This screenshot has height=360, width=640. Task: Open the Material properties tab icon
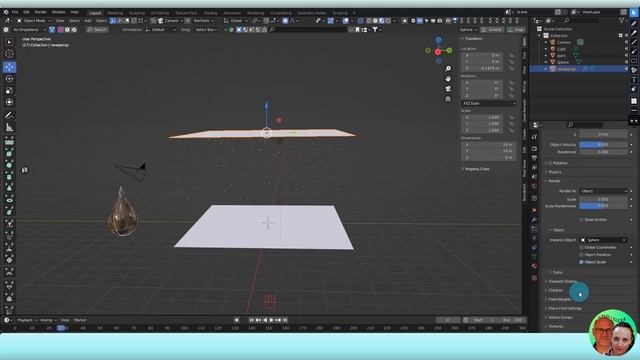(x=534, y=266)
